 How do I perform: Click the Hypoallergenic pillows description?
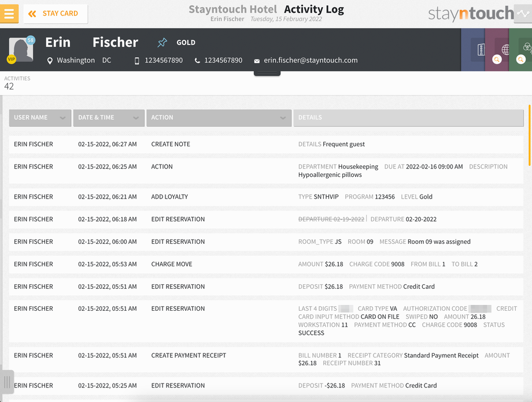point(330,175)
